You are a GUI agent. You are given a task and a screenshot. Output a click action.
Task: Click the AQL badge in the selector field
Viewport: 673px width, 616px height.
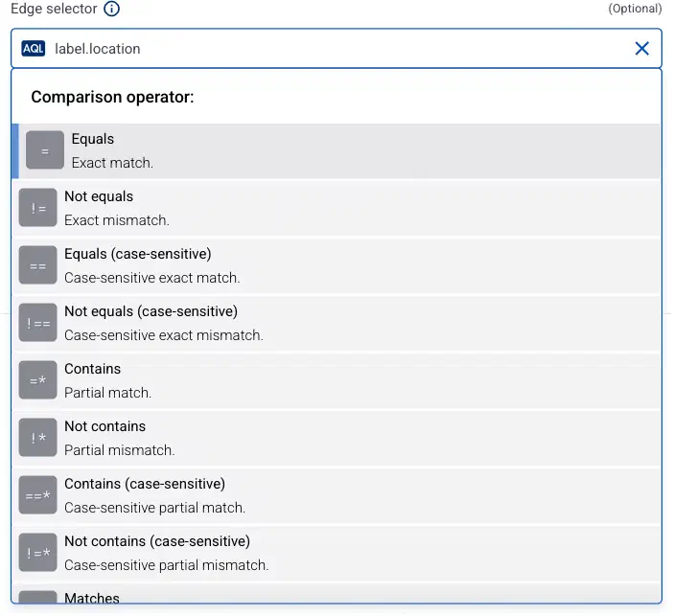(33, 49)
